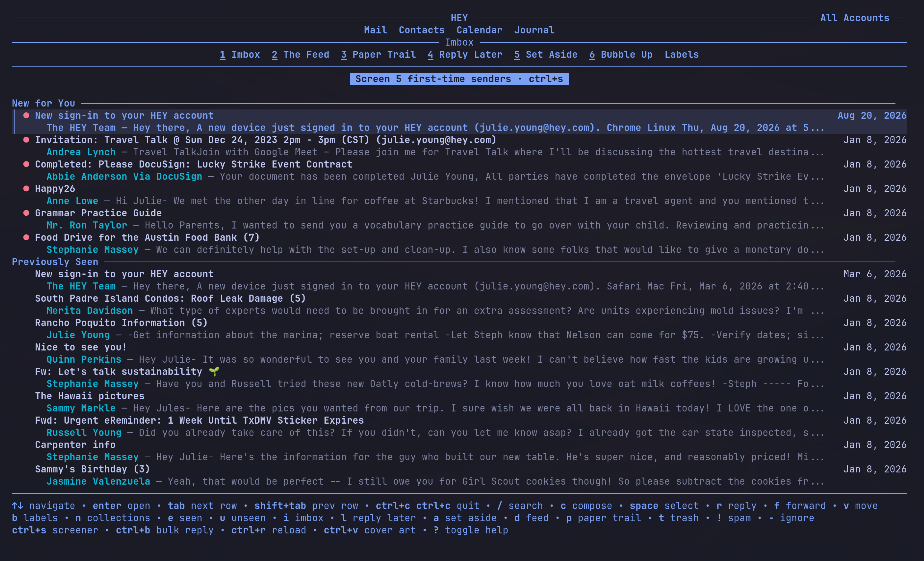This screenshot has width=924, height=561.
Task: Open the Reply Later tab
Action: point(465,54)
